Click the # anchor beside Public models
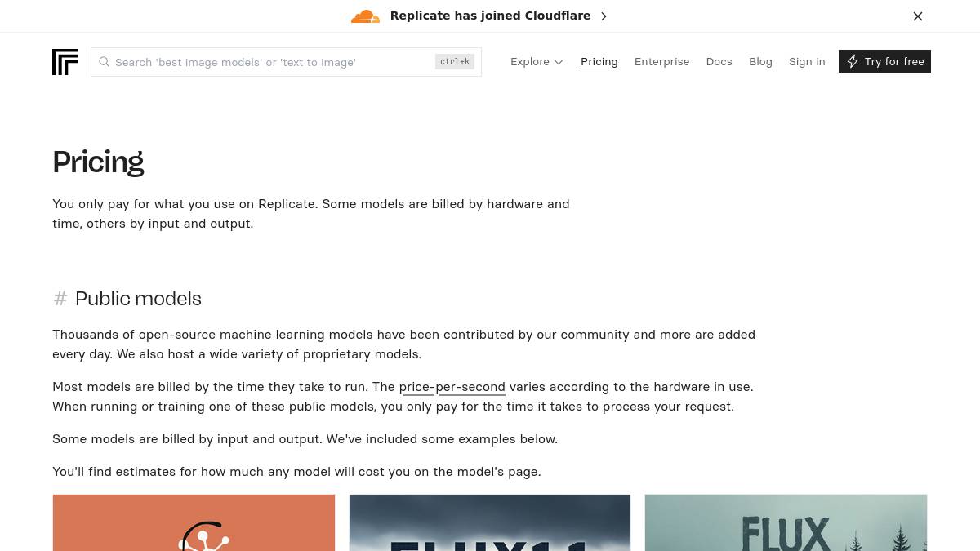Viewport: 980px width, 551px height. point(60,299)
